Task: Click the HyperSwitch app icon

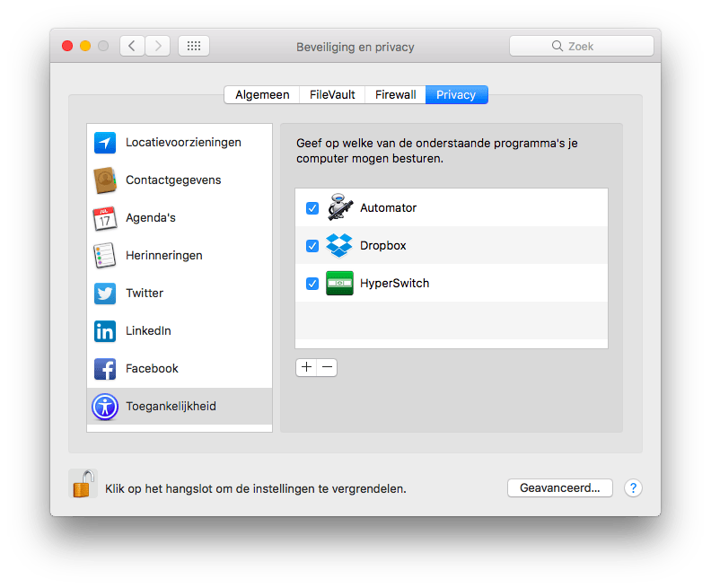Action: click(x=339, y=284)
